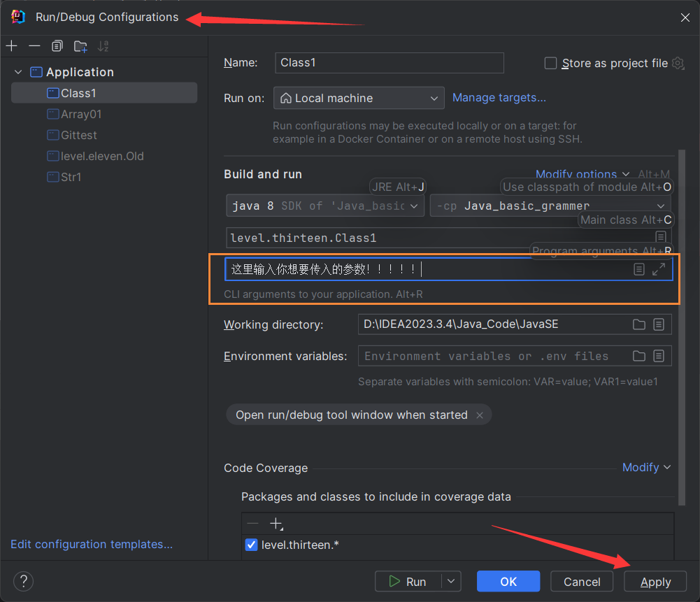Screen dimensions: 700x602
Task: Open the -cp Java_basic_grammer module dropdown
Action: pos(550,206)
